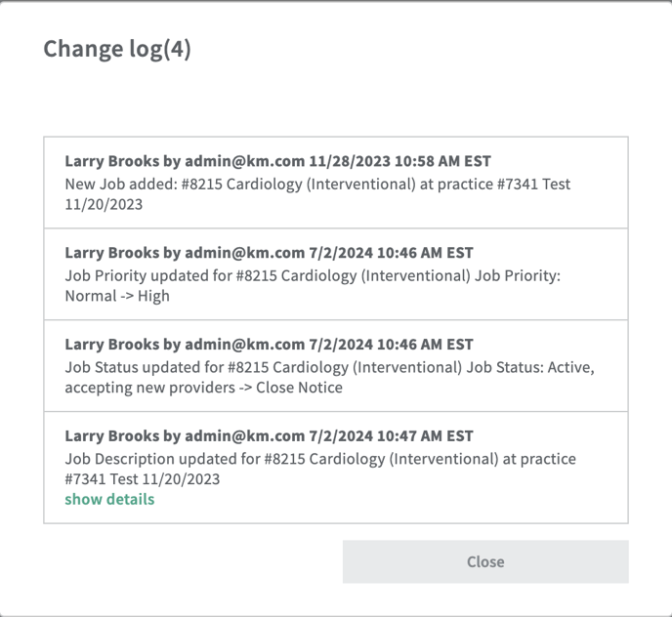Select the 7/2/2024 10:47 AM entry header
The width and height of the screenshot is (672, 617).
[269, 436]
